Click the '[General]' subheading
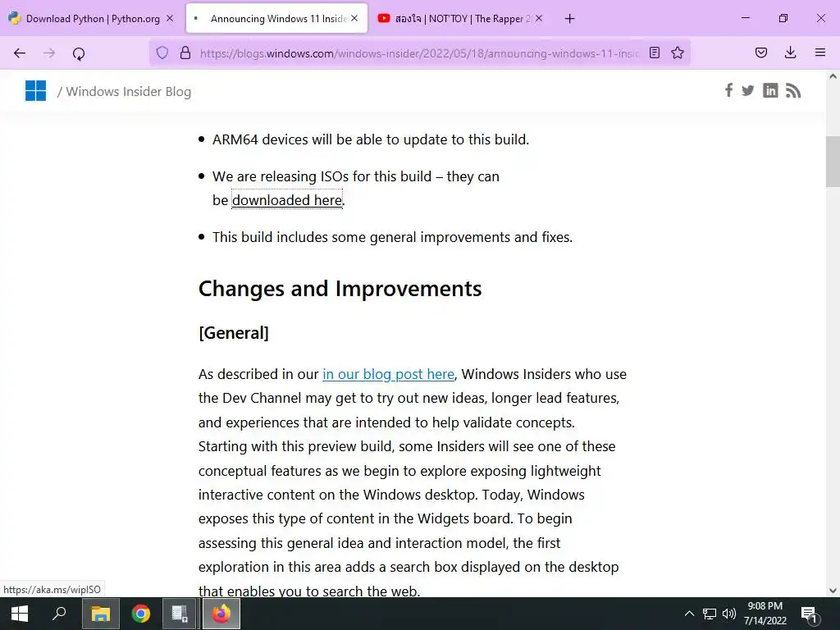The width and height of the screenshot is (840, 630). coord(234,333)
